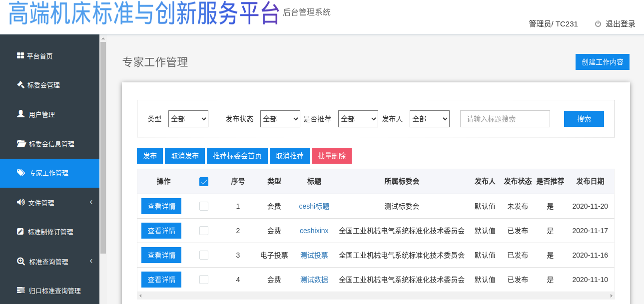Viewport: 644px width, 304px height.
Task: Click the magnifier icon for 标准查询管理
Action: point(20,261)
